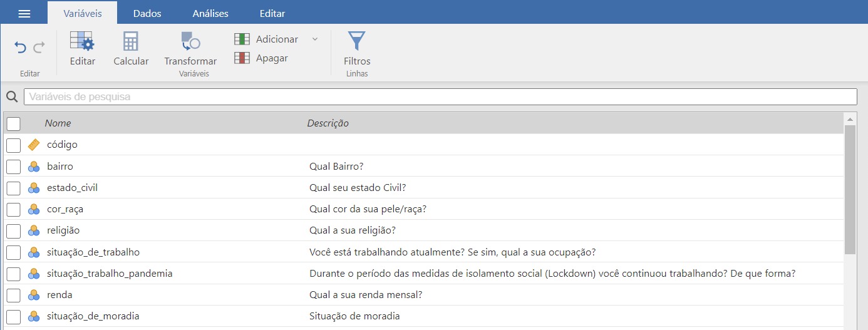Select the renda variable checkbox
868x330 pixels.
tap(14, 295)
